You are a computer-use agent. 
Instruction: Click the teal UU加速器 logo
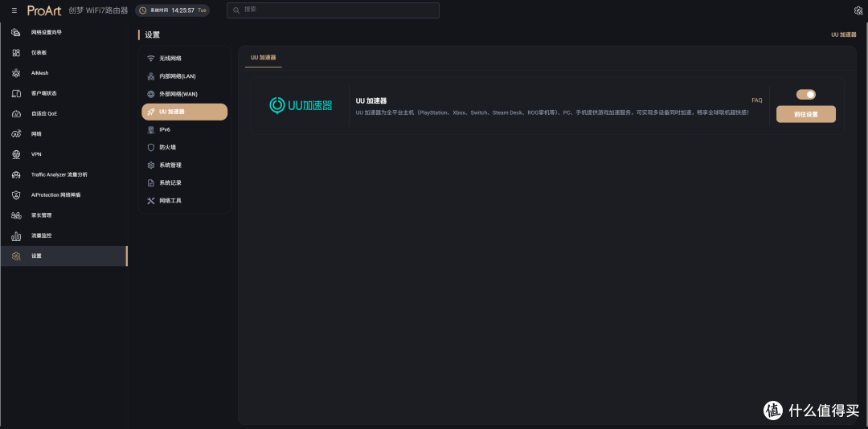[301, 105]
